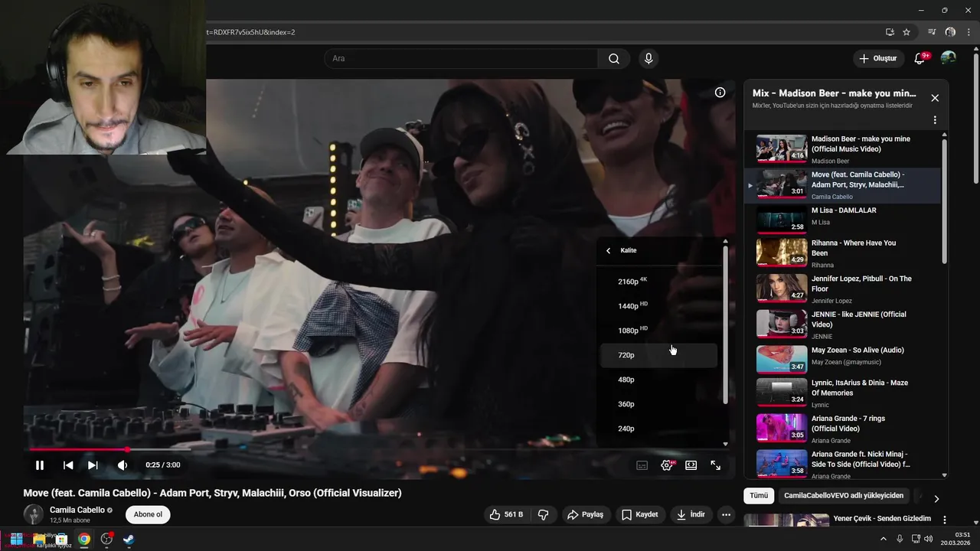Click the quality menu scrollbar

[x=725, y=325]
